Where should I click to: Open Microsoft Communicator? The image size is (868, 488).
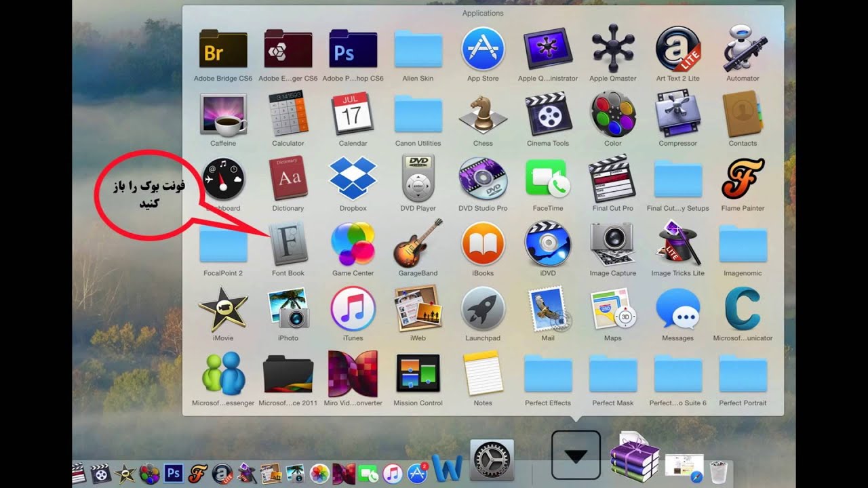(743, 309)
